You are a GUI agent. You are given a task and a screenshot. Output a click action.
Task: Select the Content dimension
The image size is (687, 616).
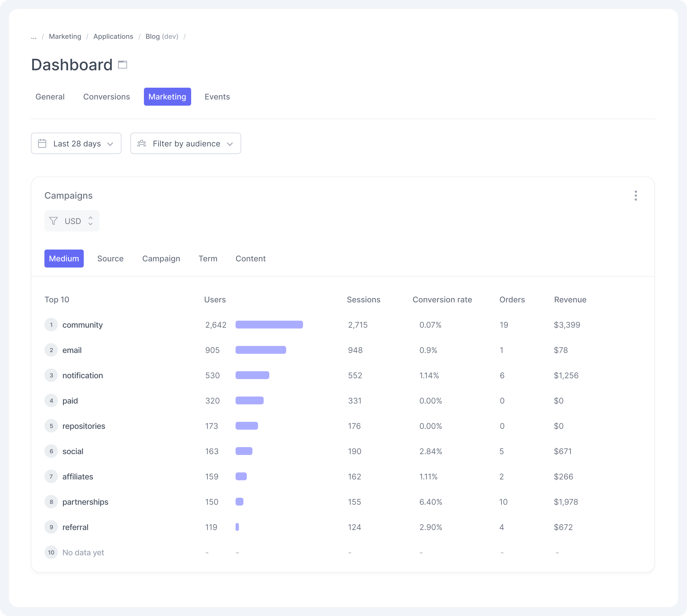pos(250,258)
